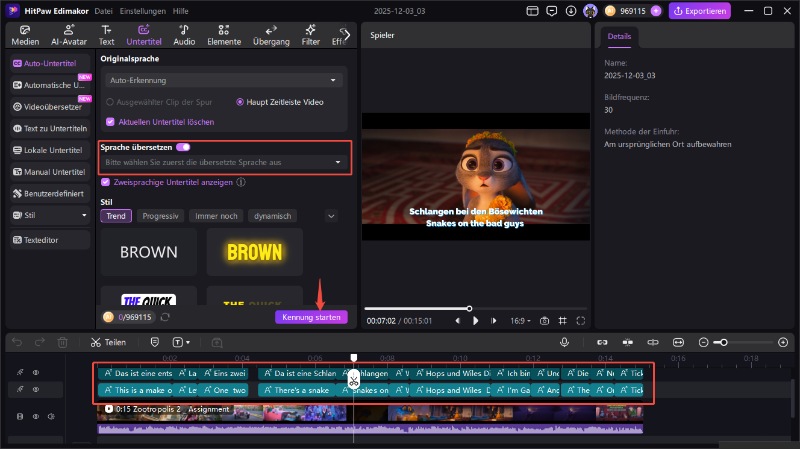Select the Progressiv style tab

click(160, 216)
